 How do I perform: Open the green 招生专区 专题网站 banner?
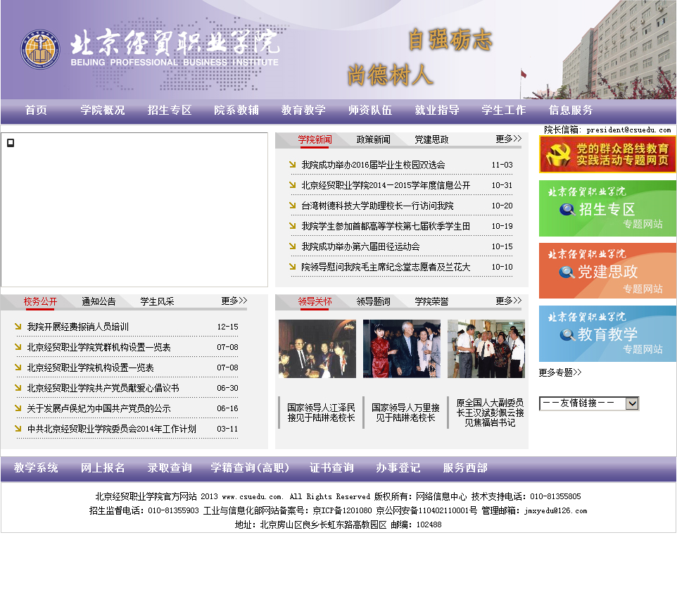(x=607, y=208)
